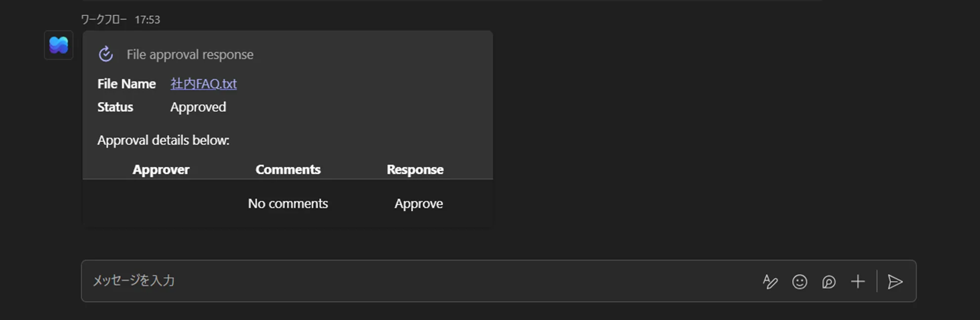Click the approval status icon in card header
This screenshot has width=980, height=320.
(106, 54)
